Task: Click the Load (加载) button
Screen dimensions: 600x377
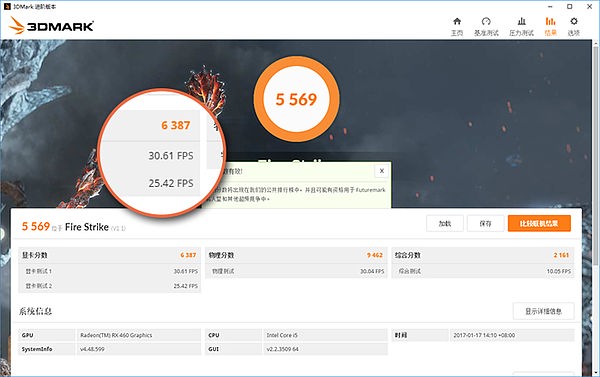Action: tap(445, 224)
